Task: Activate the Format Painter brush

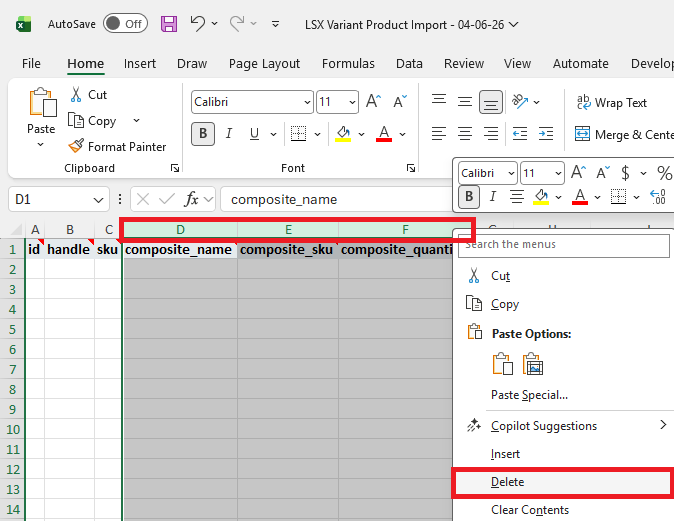Action: [76, 146]
